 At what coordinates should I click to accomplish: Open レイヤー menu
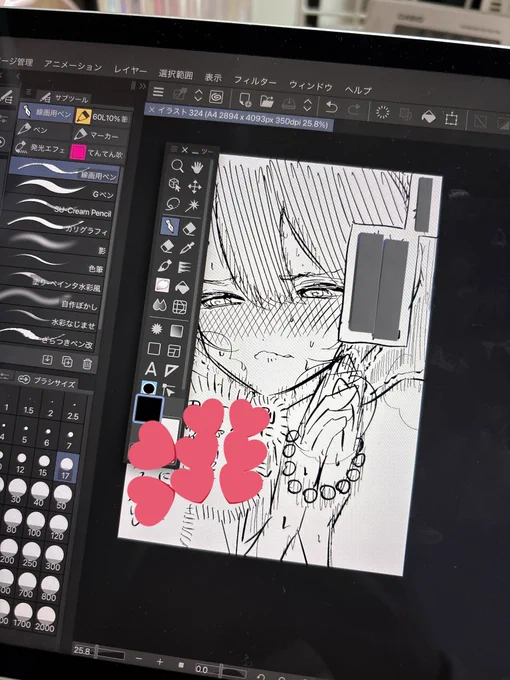(130, 70)
